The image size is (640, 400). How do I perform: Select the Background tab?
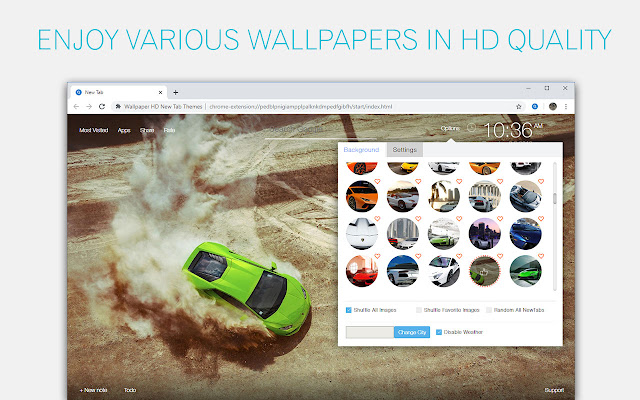click(361, 150)
